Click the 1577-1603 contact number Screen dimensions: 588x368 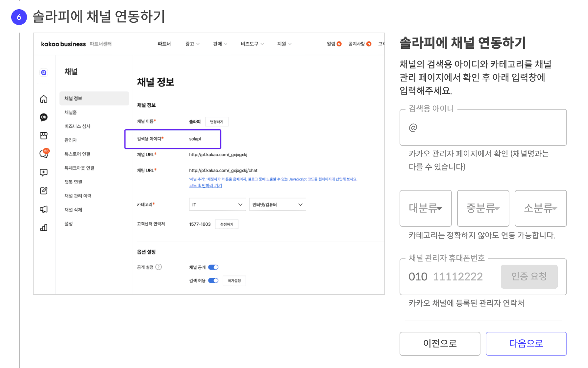pos(200,224)
